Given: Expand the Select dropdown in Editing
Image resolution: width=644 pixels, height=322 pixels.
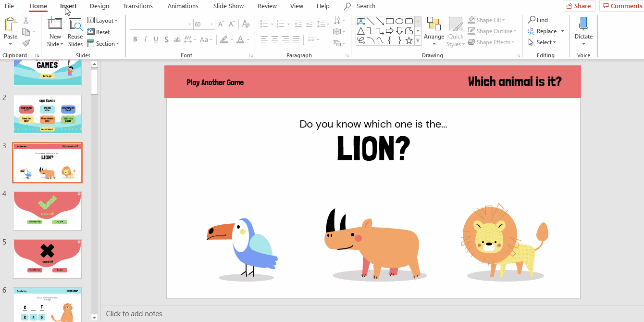Looking at the screenshot, I should [x=542, y=42].
